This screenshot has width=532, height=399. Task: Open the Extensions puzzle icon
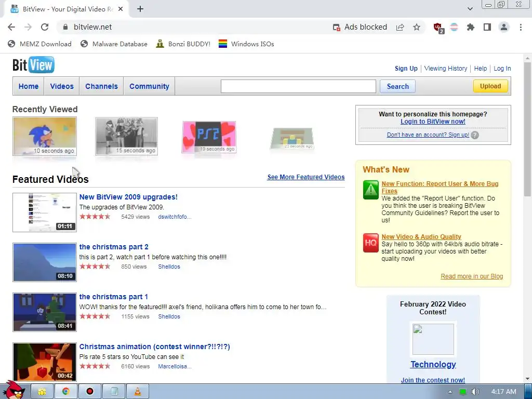(471, 27)
